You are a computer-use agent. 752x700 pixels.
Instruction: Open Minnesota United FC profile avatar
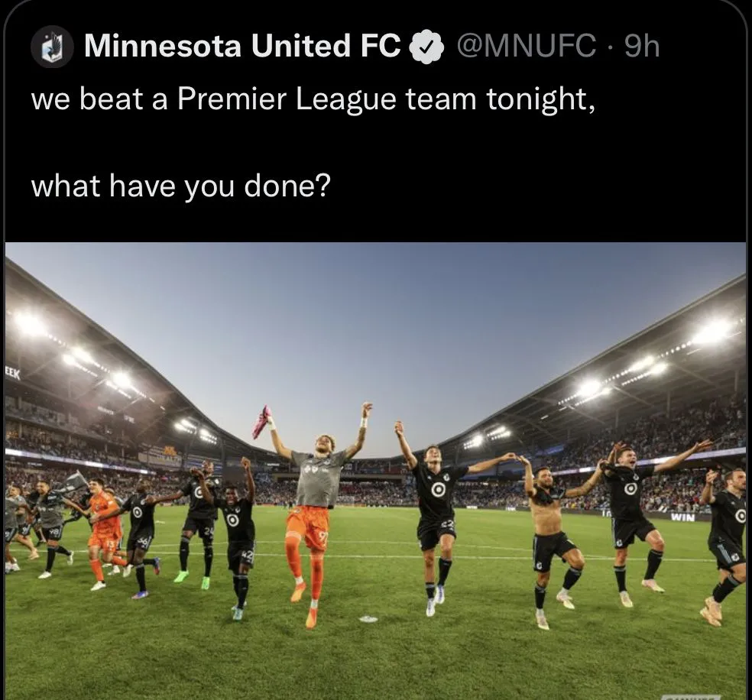point(52,47)
